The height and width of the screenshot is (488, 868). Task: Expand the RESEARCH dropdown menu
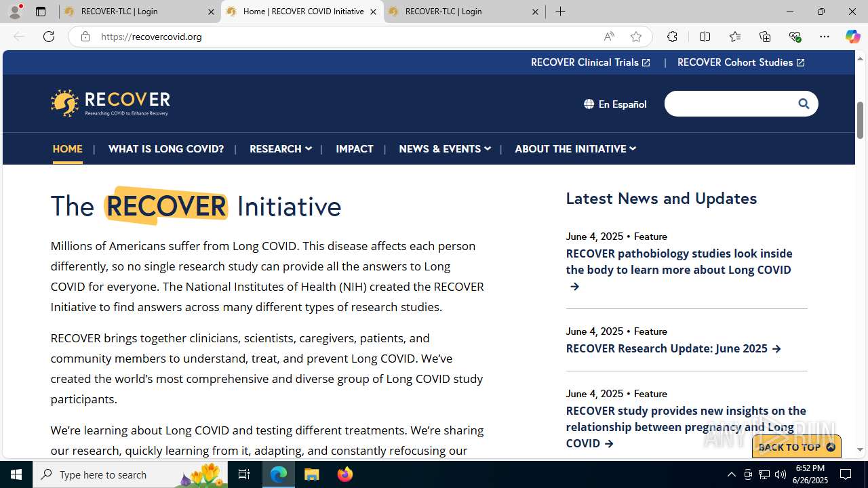click(280, 148)
